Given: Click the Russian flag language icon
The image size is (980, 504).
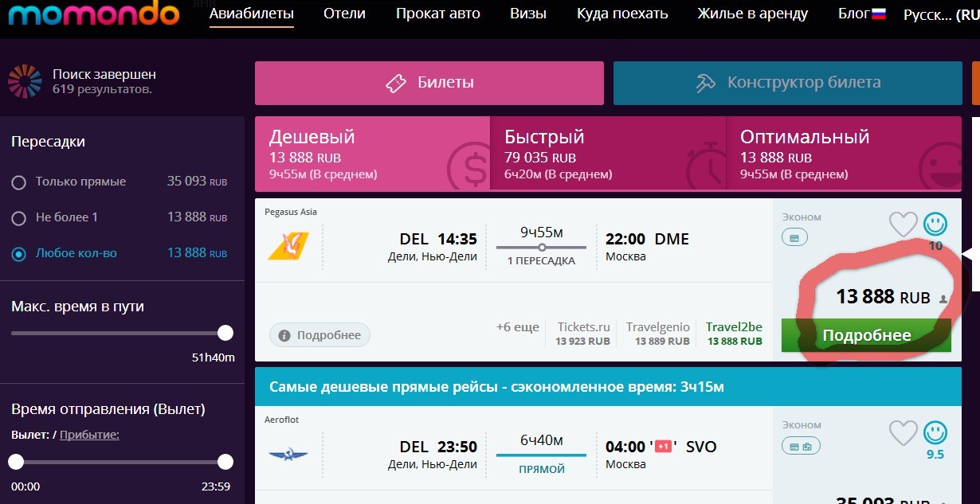Looking at the screenshot, I should (879, 14).
